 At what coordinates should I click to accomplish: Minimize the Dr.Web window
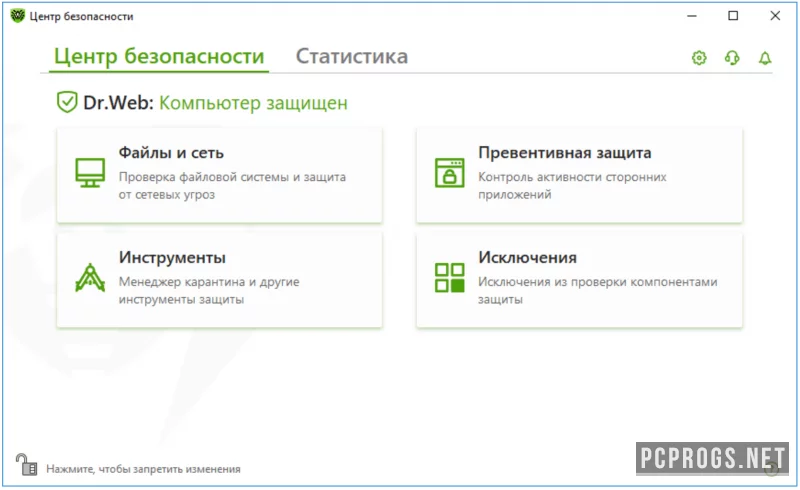692,16
